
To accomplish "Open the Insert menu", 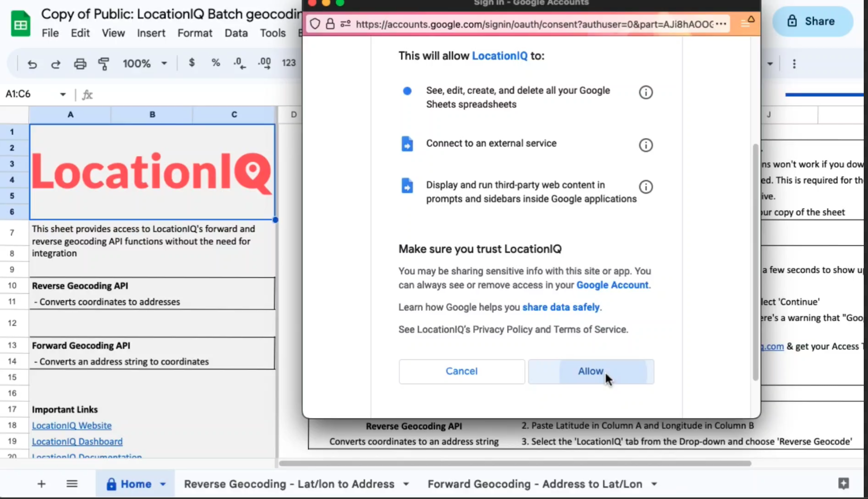I will (x=151, y=33).
